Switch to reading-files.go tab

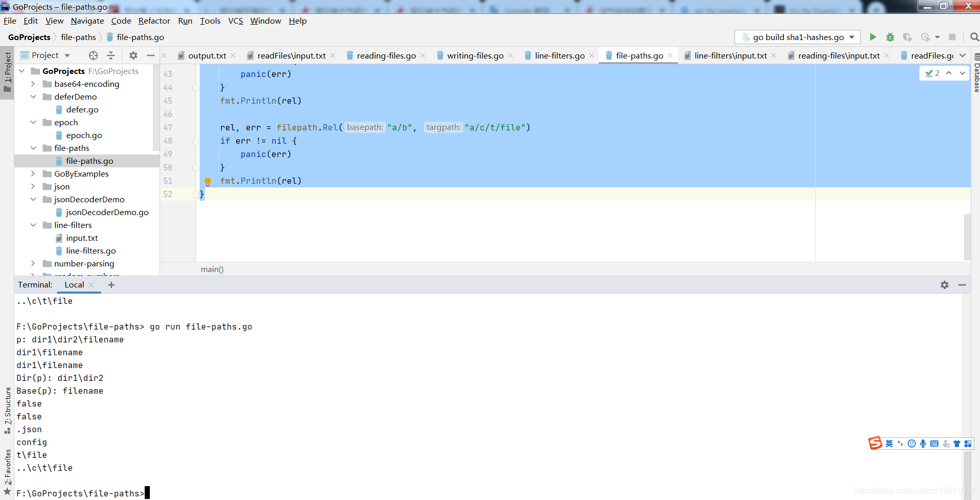coord(386,55)
